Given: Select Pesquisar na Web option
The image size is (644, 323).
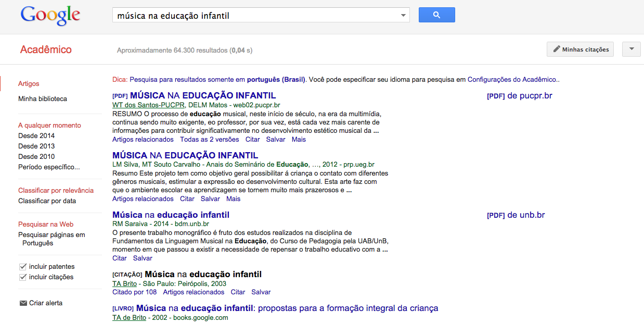Looking at the screenshot, I should pos(46,225).
